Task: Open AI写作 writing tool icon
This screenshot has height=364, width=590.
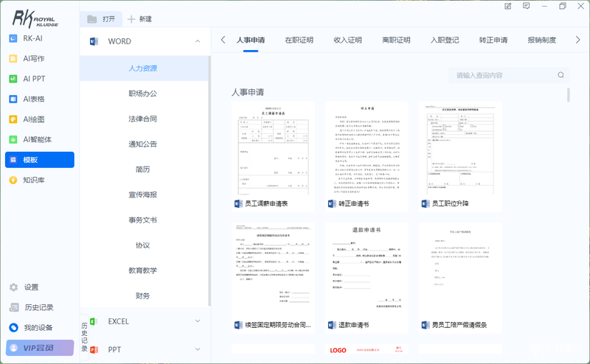Action: (x=13, y=59)
